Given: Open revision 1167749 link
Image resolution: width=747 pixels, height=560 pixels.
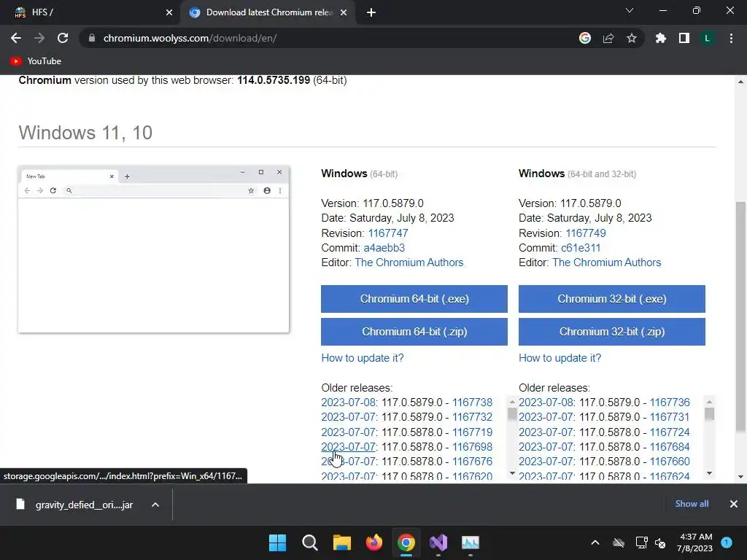Looking at the screenshot, I should click(586, 233).
